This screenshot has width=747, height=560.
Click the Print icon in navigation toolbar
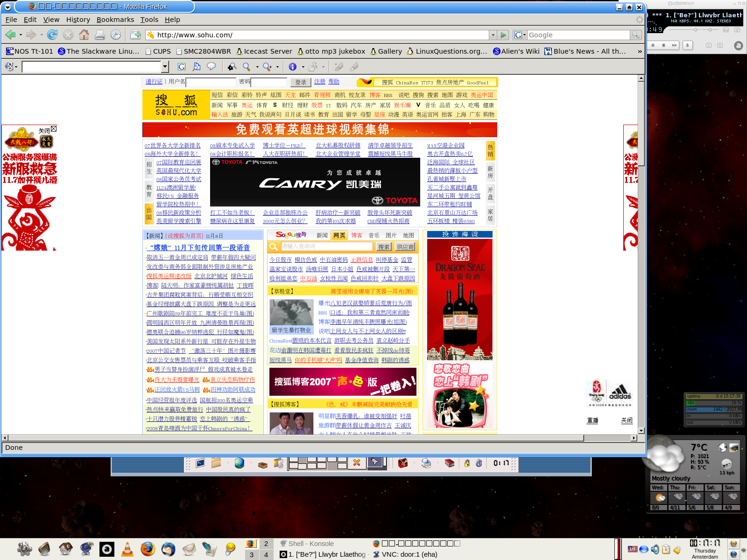(100, 35)
